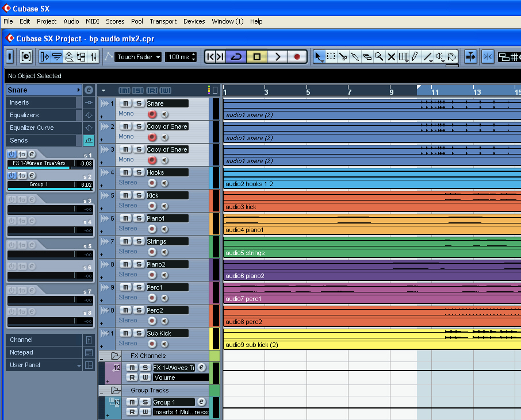Image resolution: width=521 pixels, height=420 pixels.
Task: Adjust the 100 ms automation return time stepper
Action: (x=194, y=57)
